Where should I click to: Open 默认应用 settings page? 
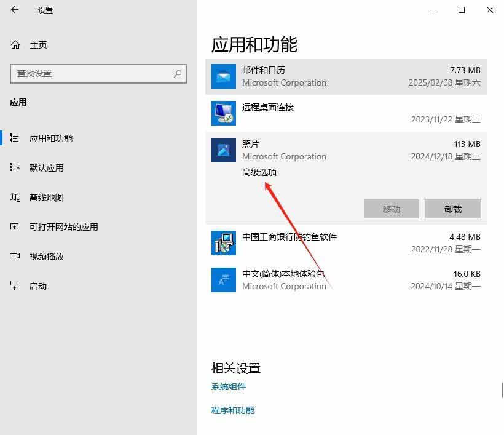coord(46,168)
